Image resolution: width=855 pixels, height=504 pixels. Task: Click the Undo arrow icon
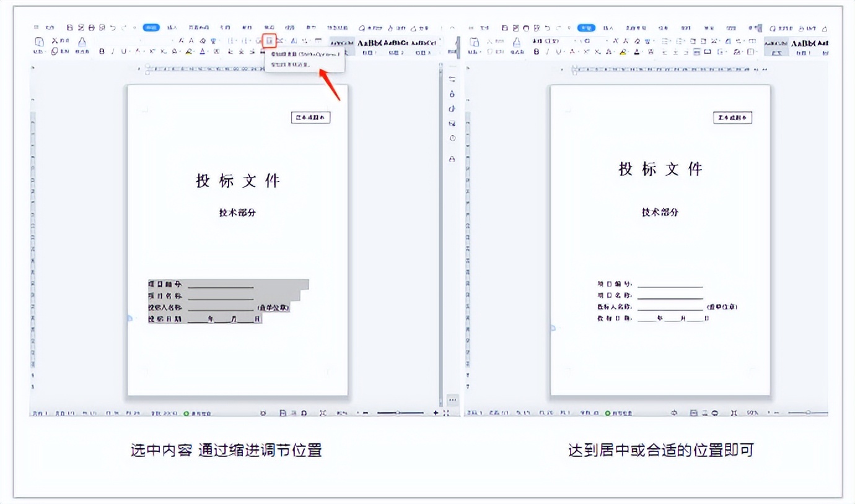point(113,27)
